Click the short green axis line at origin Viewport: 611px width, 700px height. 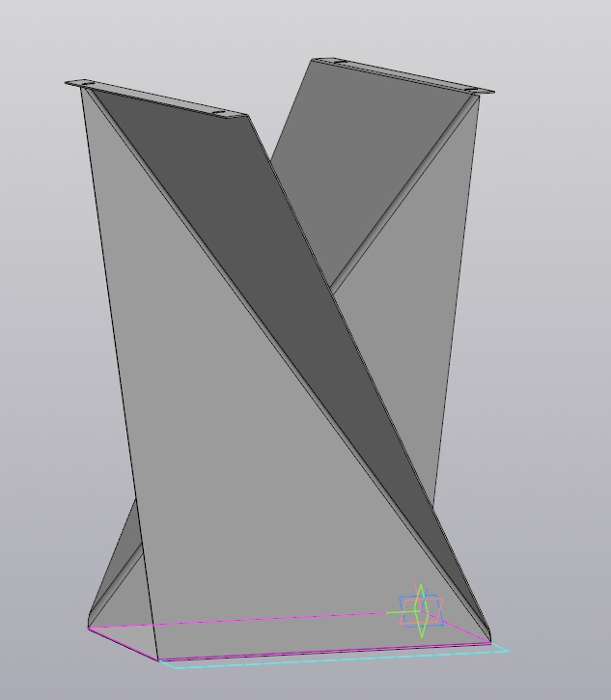394,612
